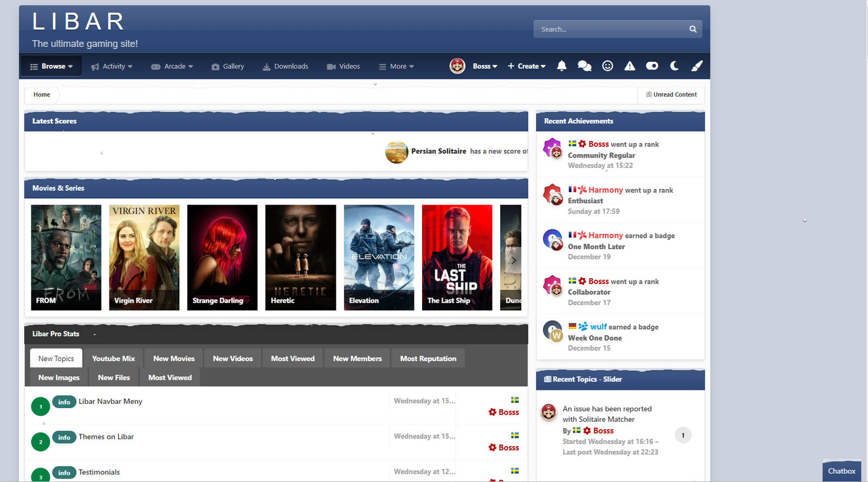Click the green number 1 topic circle

pyautogui.click(x=41, y=407)
